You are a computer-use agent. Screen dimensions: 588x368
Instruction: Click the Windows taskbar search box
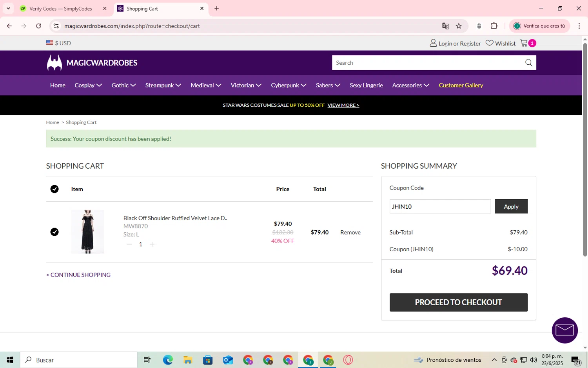tap(78, 360)
